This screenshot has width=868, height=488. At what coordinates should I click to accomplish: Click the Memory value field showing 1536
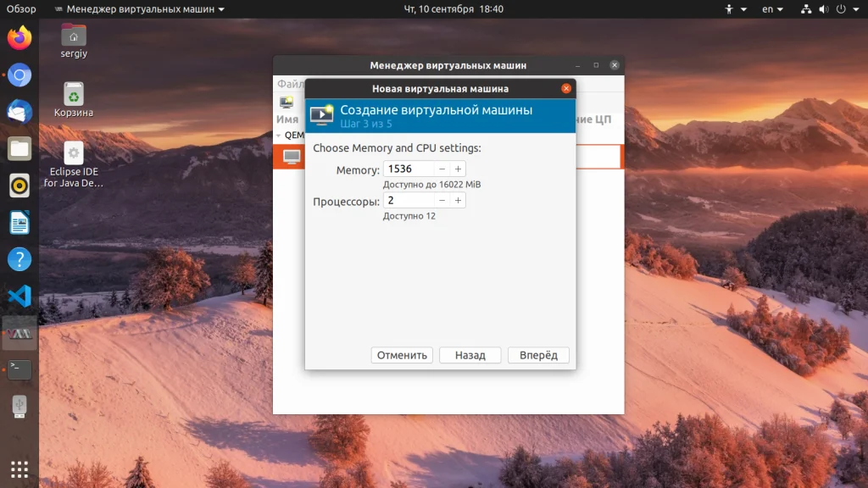409,169
